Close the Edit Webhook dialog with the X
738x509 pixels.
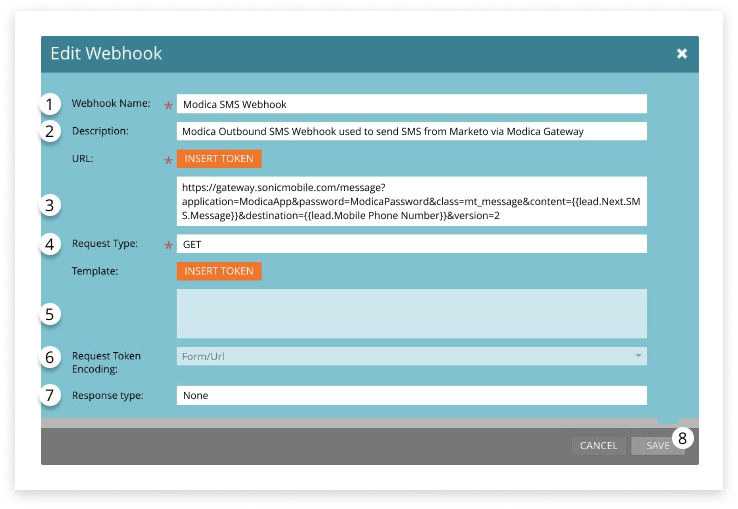point(682,54)
